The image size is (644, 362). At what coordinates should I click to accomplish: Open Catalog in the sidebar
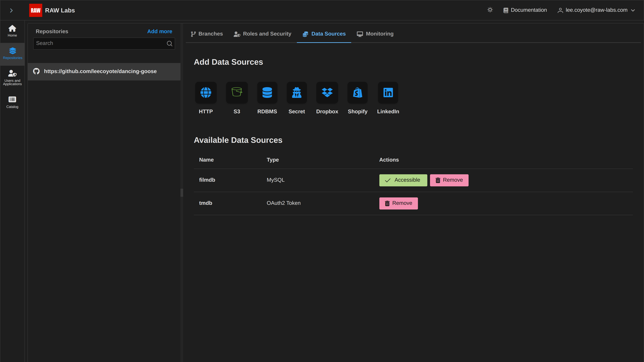12,102
